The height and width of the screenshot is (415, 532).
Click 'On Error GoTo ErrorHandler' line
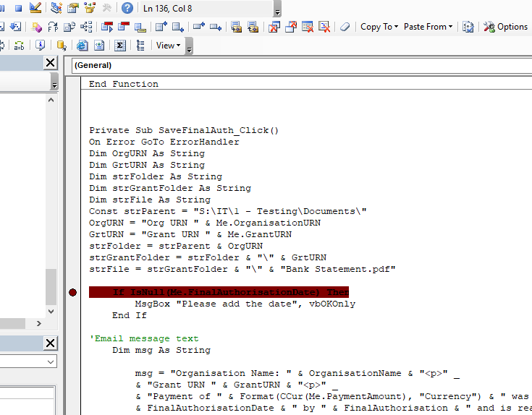pos(164,142)
